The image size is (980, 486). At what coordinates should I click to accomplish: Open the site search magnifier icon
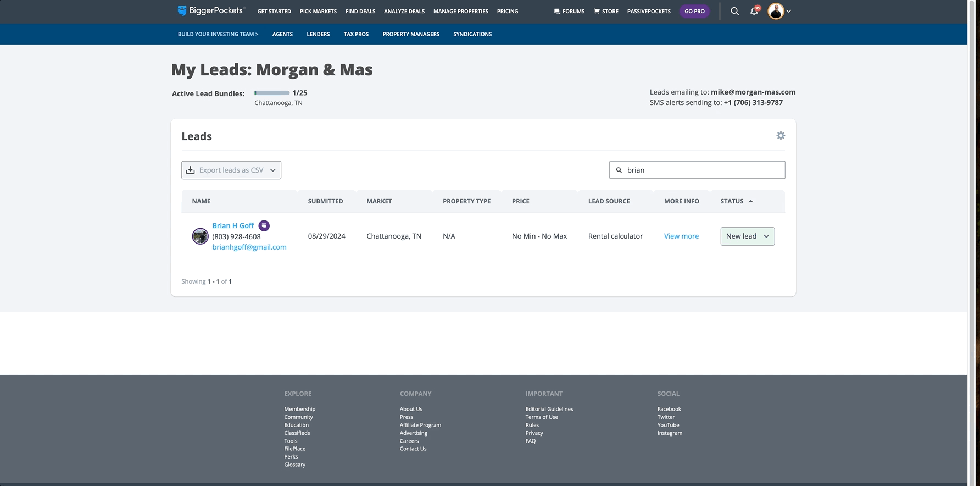734,11
